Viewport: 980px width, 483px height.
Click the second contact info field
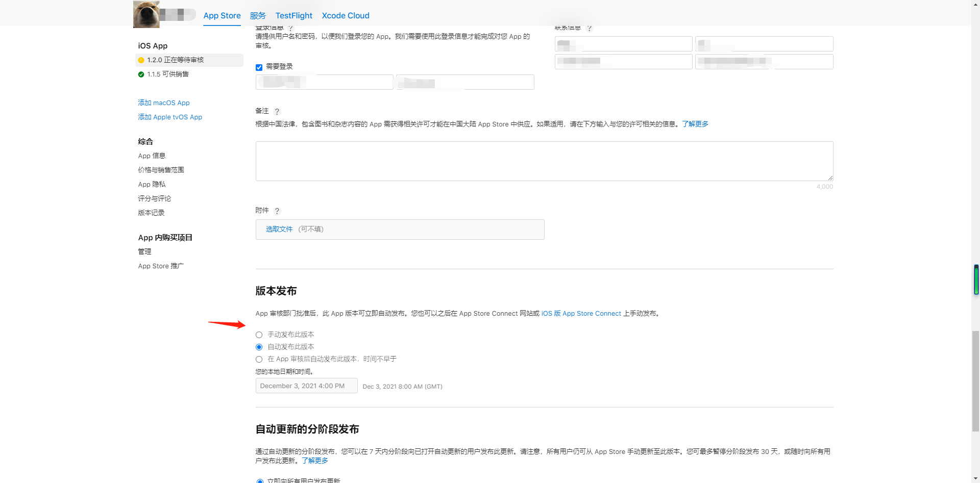click(x=764, y=44)
